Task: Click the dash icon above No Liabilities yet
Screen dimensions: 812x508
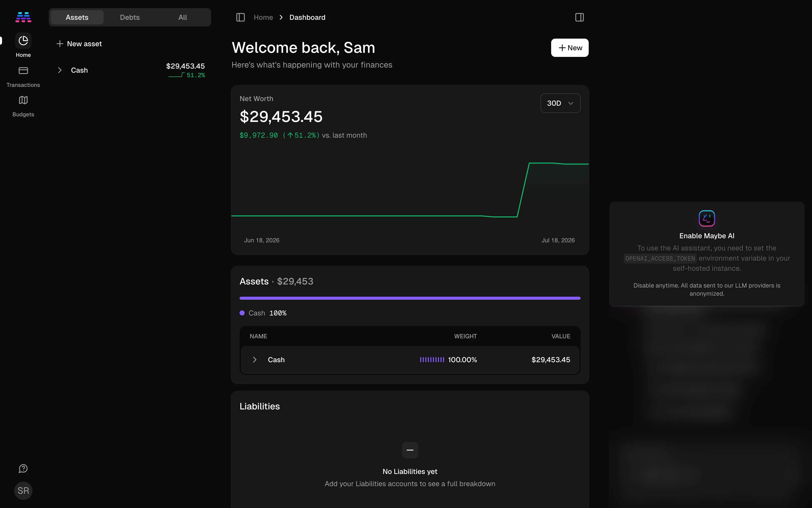Action: [x=410, y=450]
